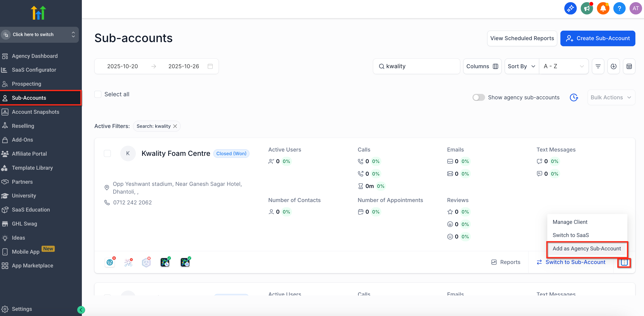The image size is (644, 316).
Task: Open Account Snapshots in sidebar
Action: 35,112
